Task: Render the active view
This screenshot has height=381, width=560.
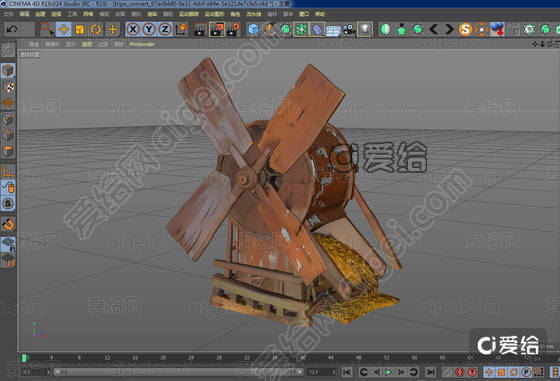Action: 200,29
